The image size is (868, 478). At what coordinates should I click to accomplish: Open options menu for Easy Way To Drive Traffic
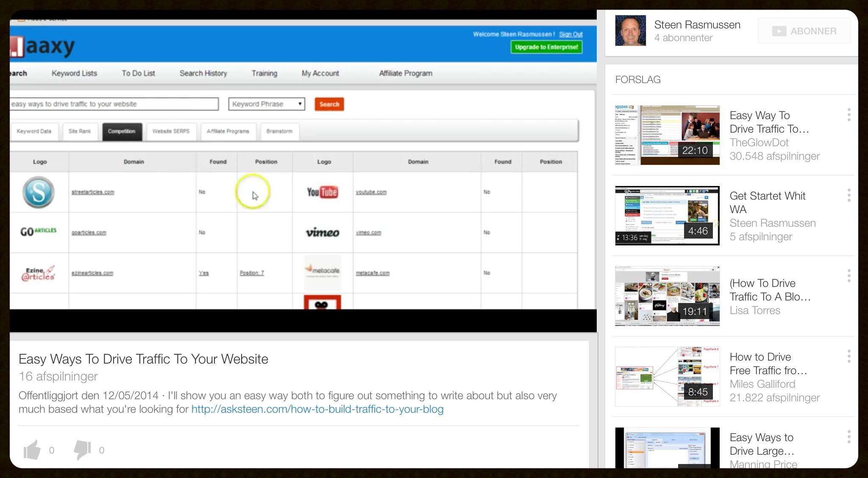[849, 115]
